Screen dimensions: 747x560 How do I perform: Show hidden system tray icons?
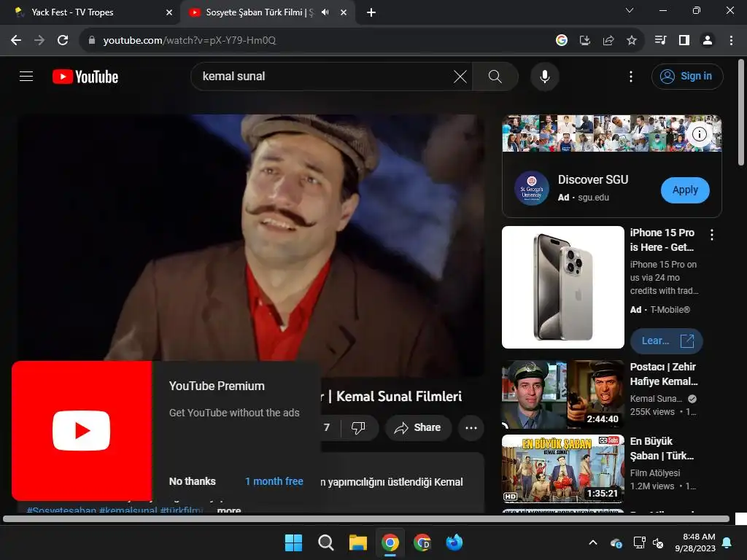point(593,542)
